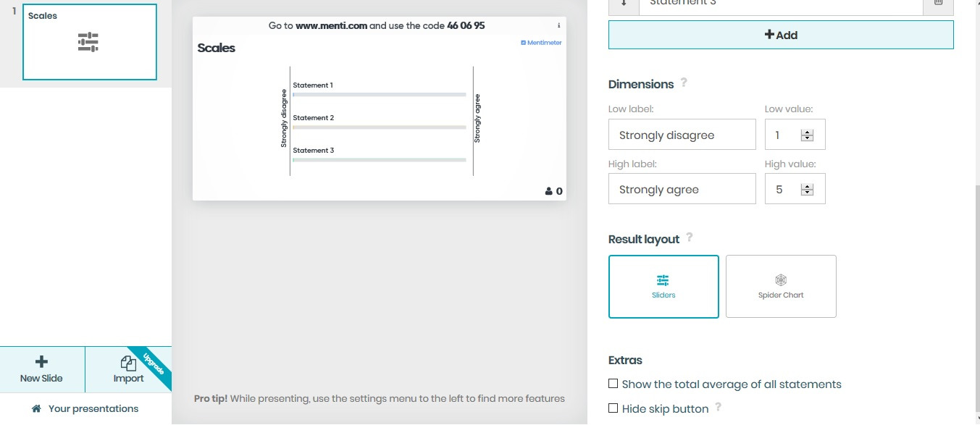The height and width of the screenshot is (425, 980).
Task: Choose the Sliders result layout
Action: coord(663,286)
